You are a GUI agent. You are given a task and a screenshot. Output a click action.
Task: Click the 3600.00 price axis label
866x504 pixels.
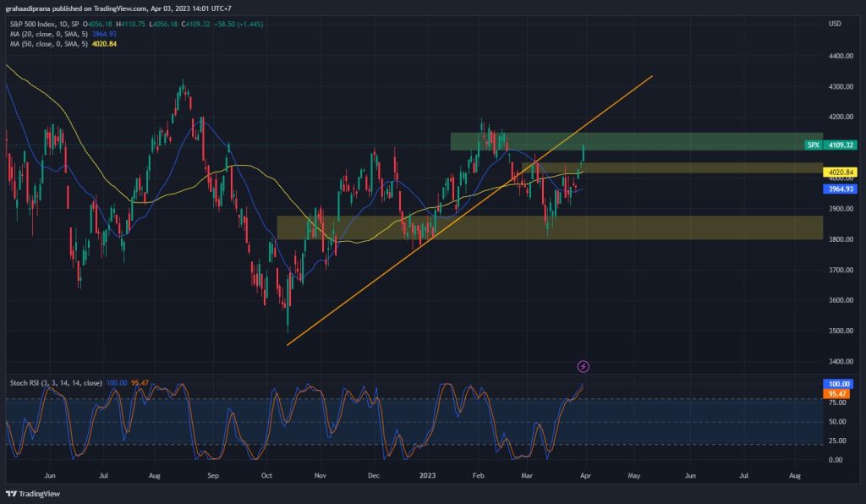click(841, 300)
